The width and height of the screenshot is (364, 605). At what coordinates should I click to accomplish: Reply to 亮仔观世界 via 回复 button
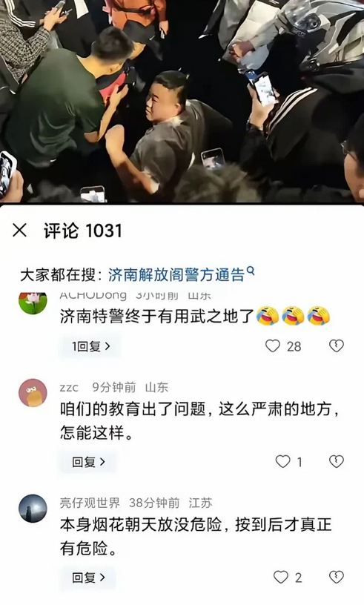(88, 578)
